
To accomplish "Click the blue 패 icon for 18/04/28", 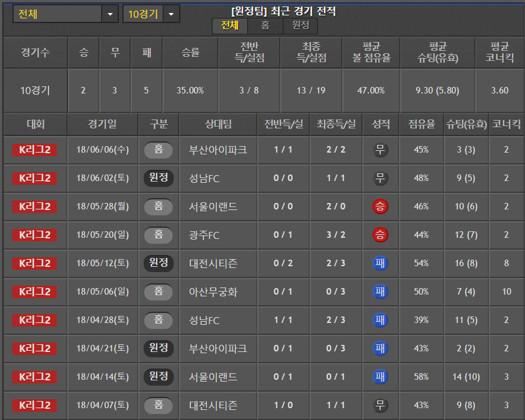I will pyautogui.click(x=380, y=320).
